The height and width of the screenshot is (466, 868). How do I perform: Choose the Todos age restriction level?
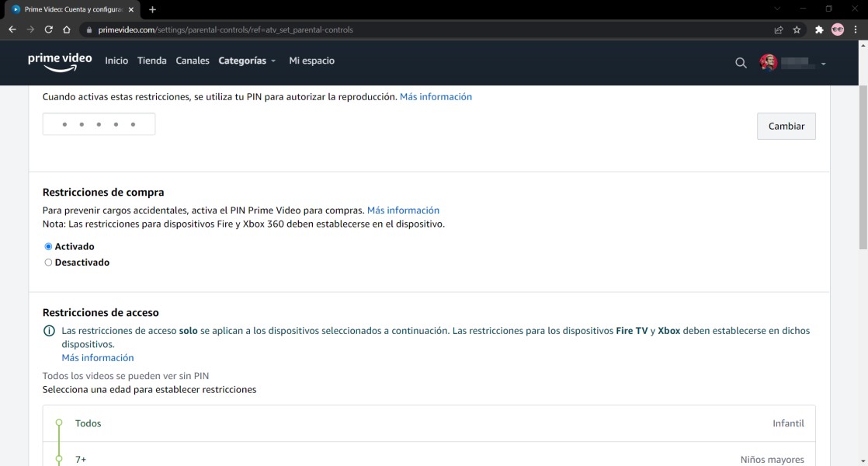click(x=88, y=423)
